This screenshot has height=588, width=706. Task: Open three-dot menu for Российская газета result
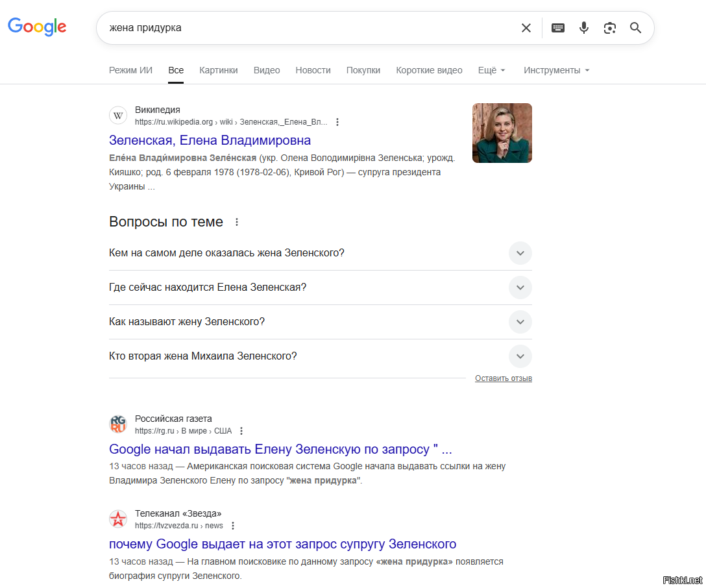pyautogui.click(x=241, y=431)
